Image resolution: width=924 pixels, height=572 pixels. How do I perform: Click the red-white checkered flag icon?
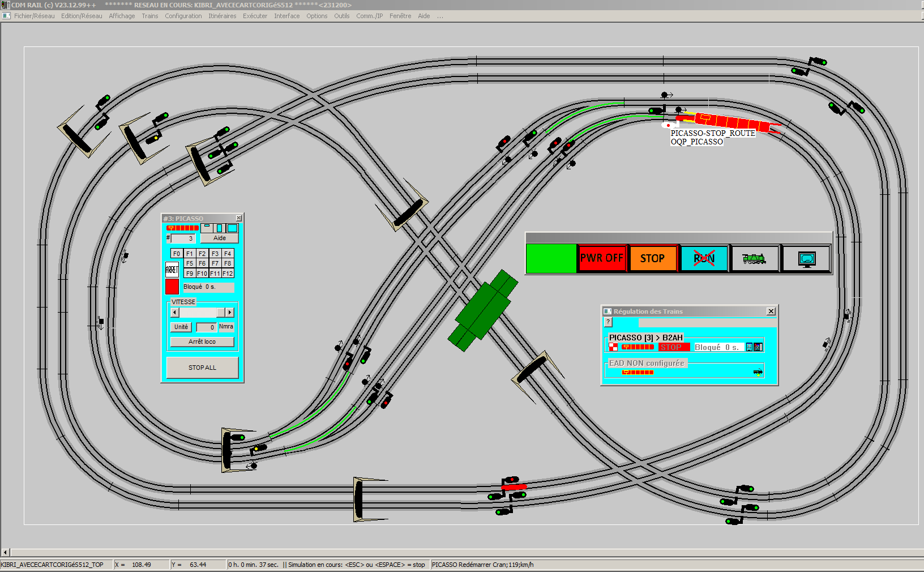pos(613,347)
